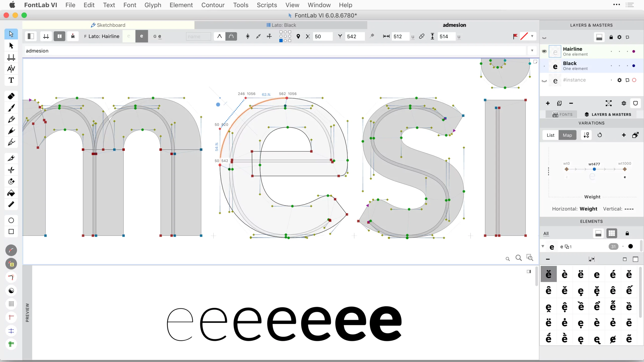Screen dimensions: 644x362
Task: Show the #instance layer
Action: (544, 80)
